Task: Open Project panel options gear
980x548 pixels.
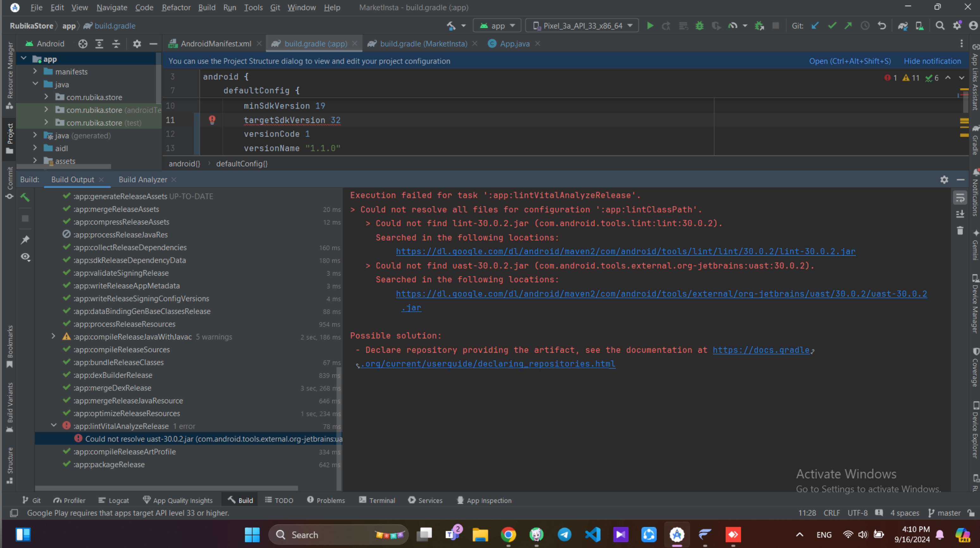Action: [x=137, y=44]
